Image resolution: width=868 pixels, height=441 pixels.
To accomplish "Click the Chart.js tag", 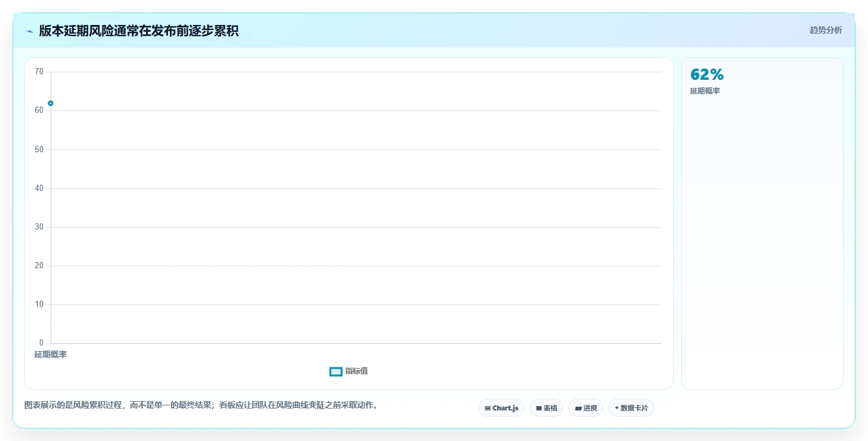I will point(501,408).
